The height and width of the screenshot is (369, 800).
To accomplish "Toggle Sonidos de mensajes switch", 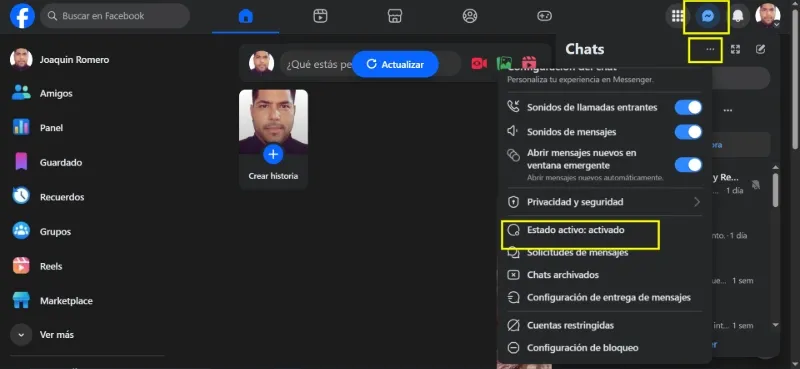I will [688, 132].
